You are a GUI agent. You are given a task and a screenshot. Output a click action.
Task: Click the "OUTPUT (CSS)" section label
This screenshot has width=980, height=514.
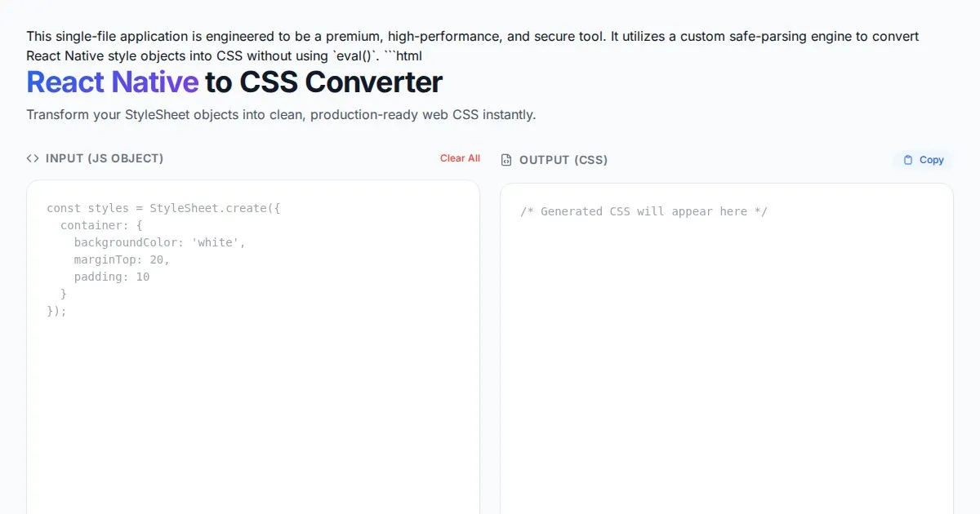[x=563, y=160]
